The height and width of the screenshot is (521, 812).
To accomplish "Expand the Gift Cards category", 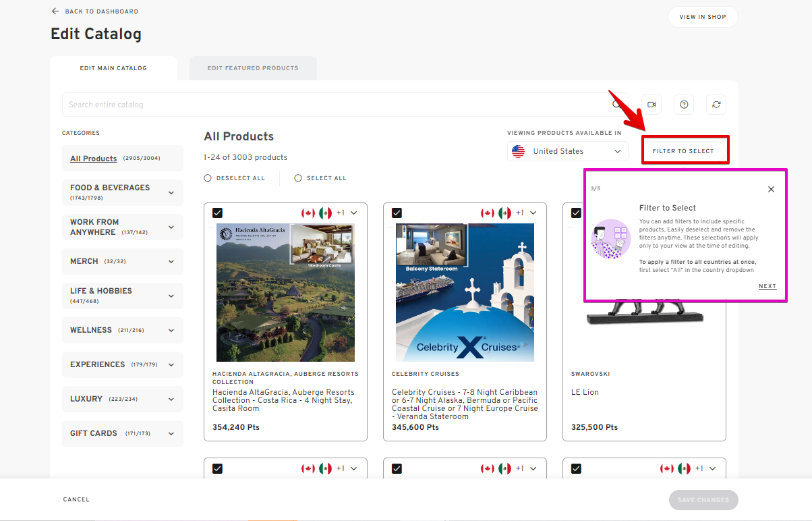I will 171,433.
